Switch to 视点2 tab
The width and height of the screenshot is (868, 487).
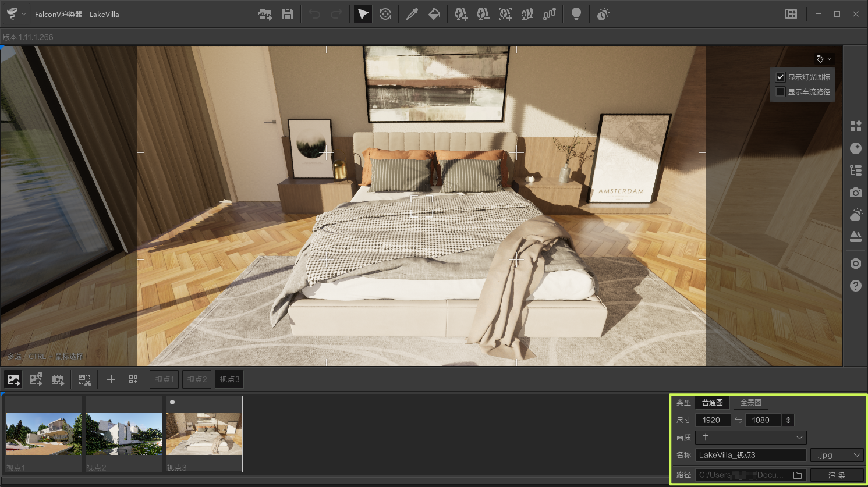click(197, 379)
